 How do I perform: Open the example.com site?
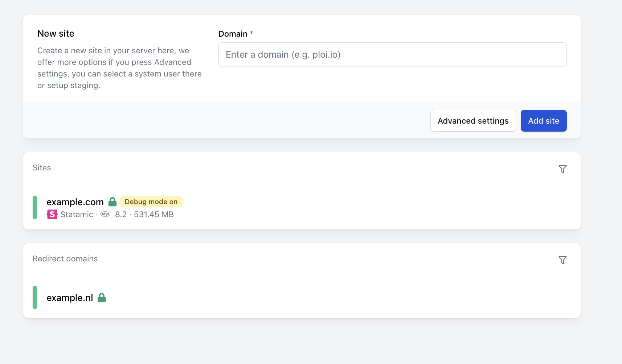click(75, 202)
